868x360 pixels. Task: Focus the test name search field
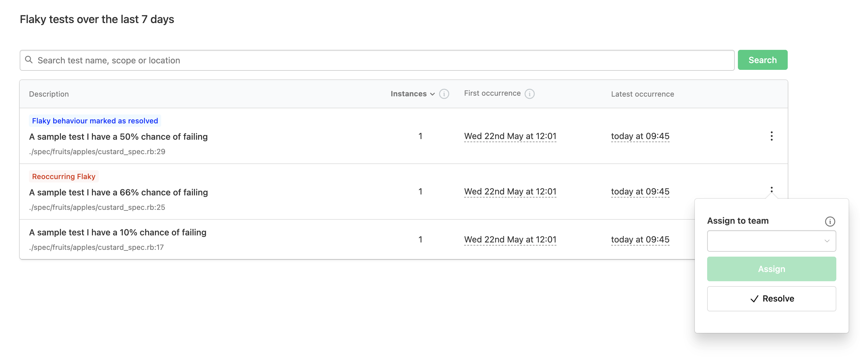381,60
